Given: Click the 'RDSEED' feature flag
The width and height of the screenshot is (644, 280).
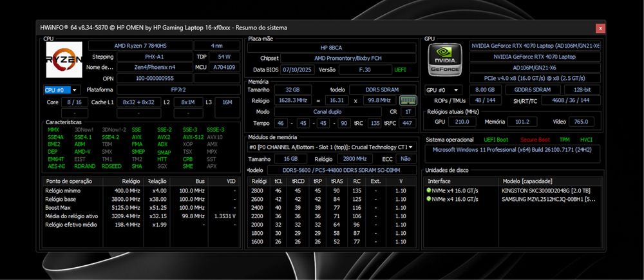Looking at the screenshot, I should (111, 166).
